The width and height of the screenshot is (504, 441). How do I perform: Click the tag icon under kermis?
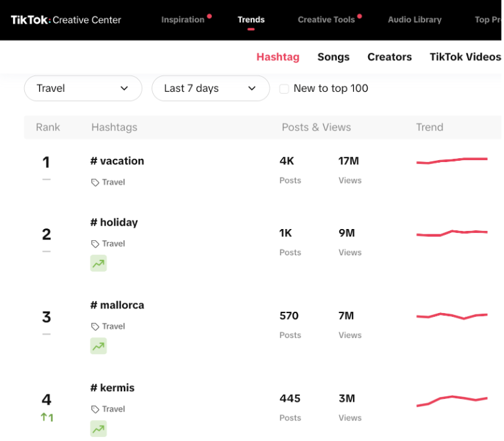pyautogui.click(x=94, y=409)
